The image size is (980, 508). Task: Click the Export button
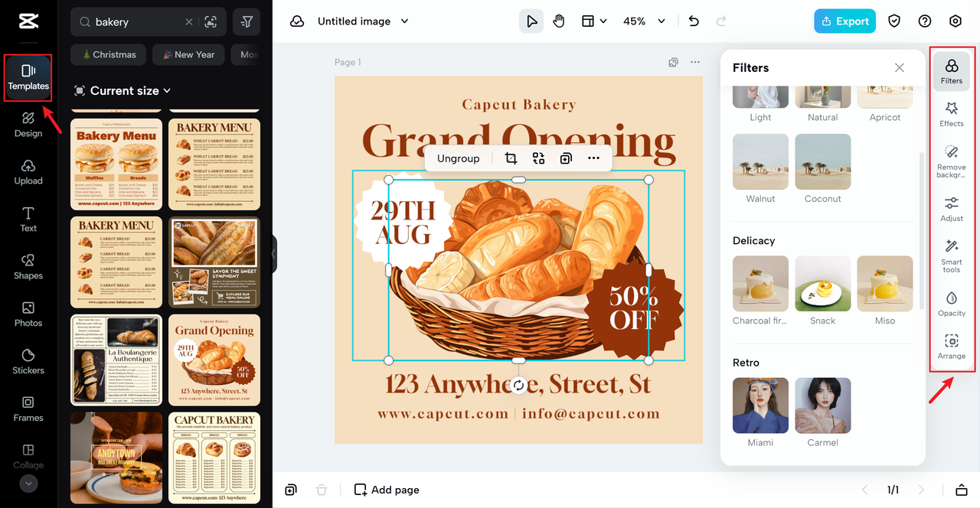coord(845,21)
